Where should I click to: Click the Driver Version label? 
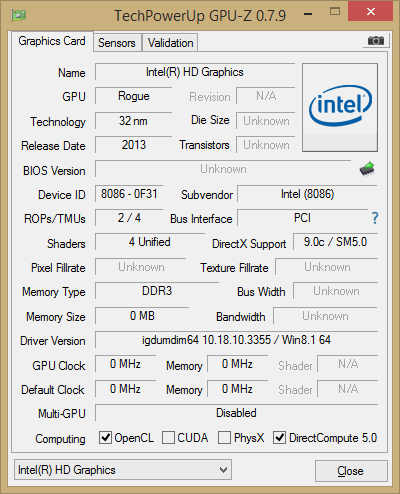coord(53,341)
